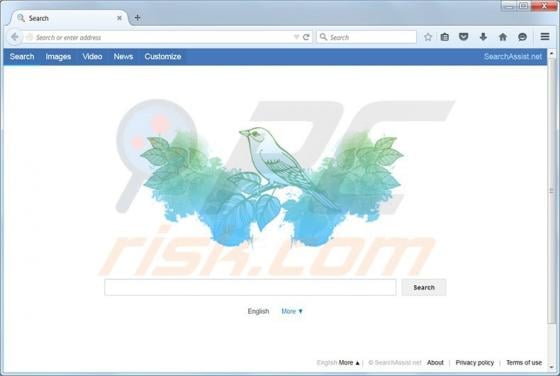Close the Search tab
Screen dimensions: 560x376
click(x=119, y=18)
